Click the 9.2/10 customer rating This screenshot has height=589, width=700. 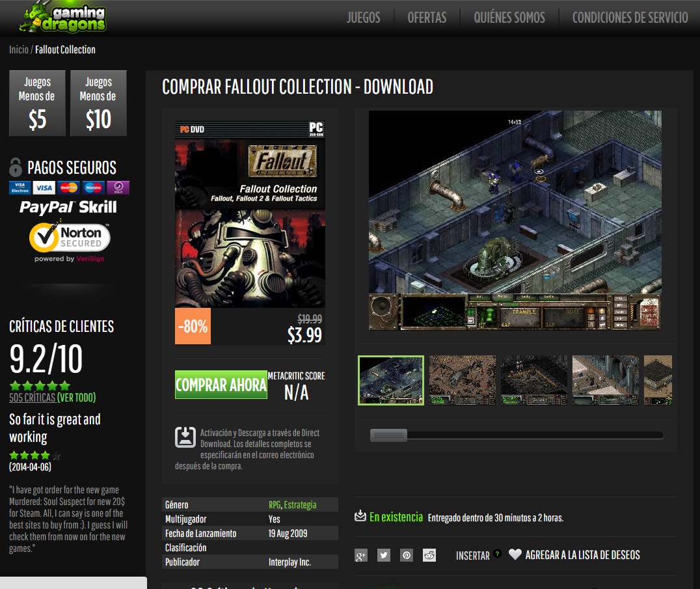(x=46, y=359)
